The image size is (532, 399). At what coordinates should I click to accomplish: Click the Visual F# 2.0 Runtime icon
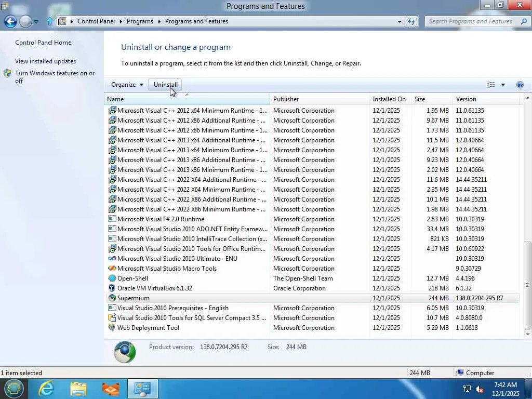(112, 219)
